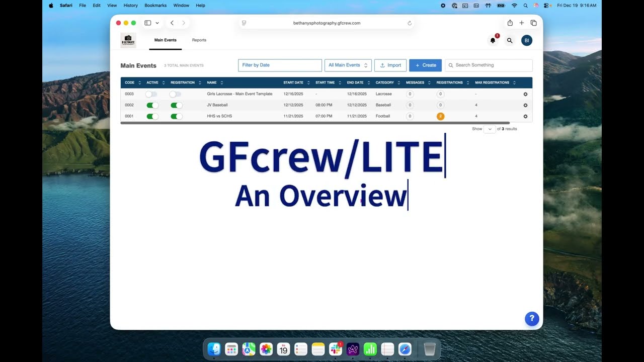644x362 pixels.
Task: Turn off Active switch for HHS vs SCHS
Action: pos(152,116)
